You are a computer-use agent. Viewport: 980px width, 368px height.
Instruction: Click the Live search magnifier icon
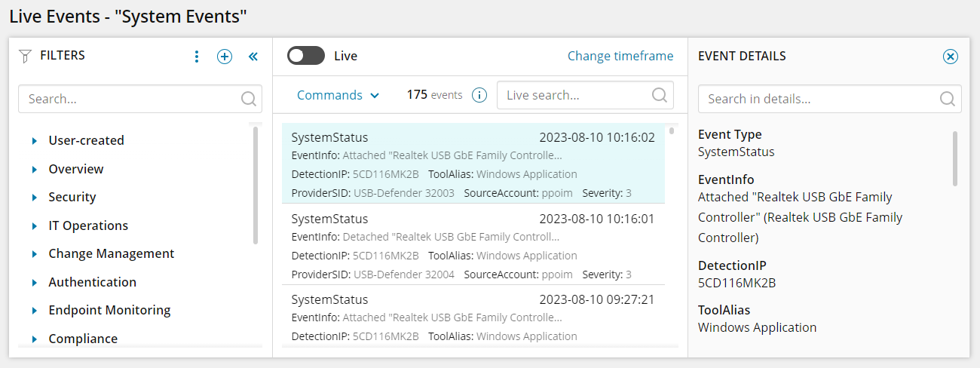[x=659, y=95]
